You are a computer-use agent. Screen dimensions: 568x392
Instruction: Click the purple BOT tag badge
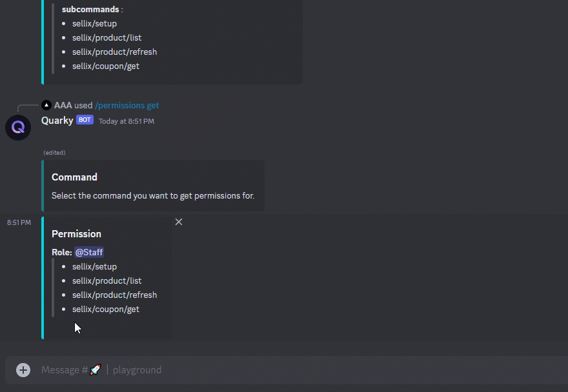[x=85, y=120]
